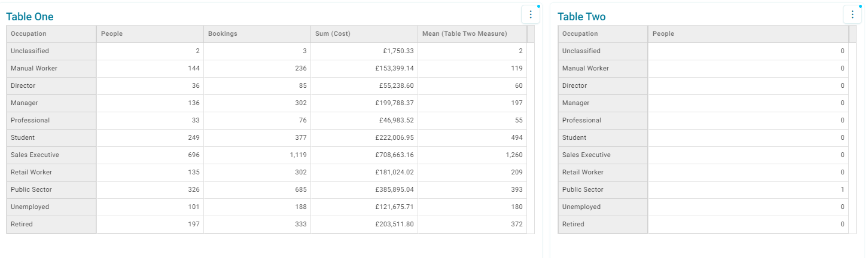Click the Sum (Cost) column header
868x258 pixels.
click(x=364, y=34)
